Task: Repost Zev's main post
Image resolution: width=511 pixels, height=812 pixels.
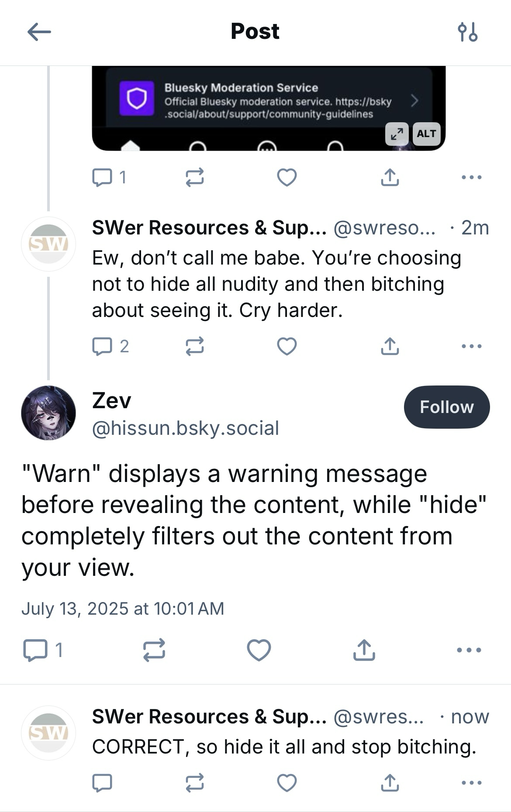Action: [x=154, y=650]
